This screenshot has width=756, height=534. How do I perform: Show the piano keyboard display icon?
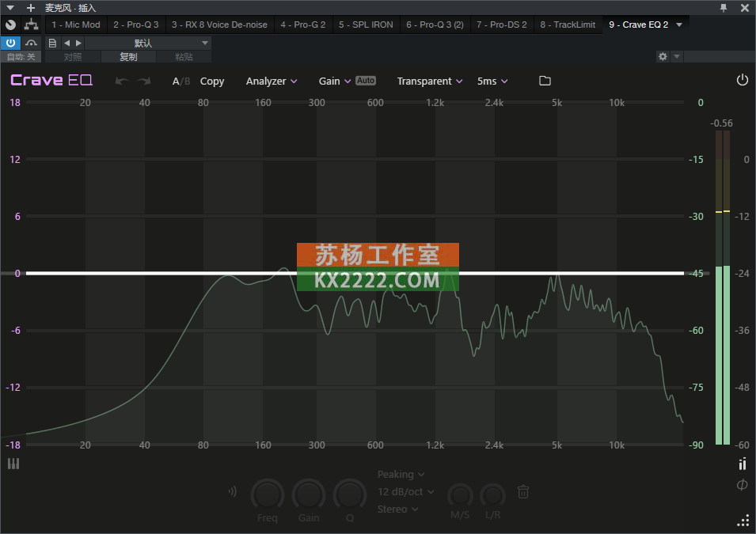13,464
